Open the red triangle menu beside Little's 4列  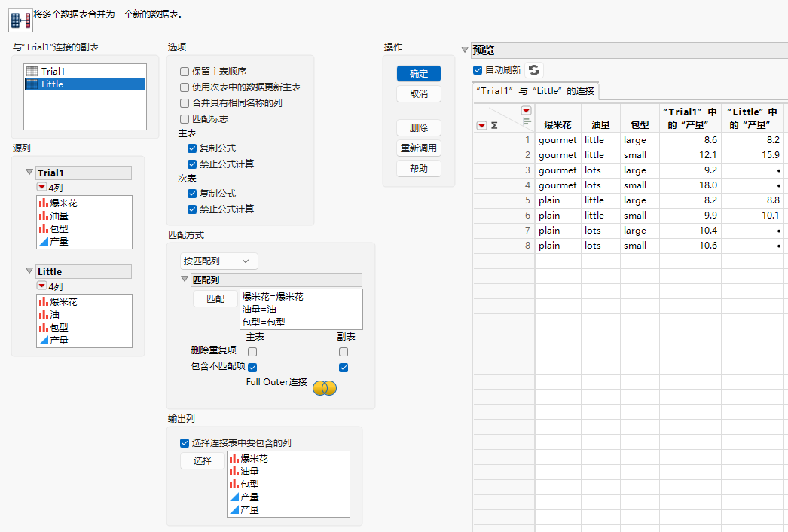[x=41, y=286]
